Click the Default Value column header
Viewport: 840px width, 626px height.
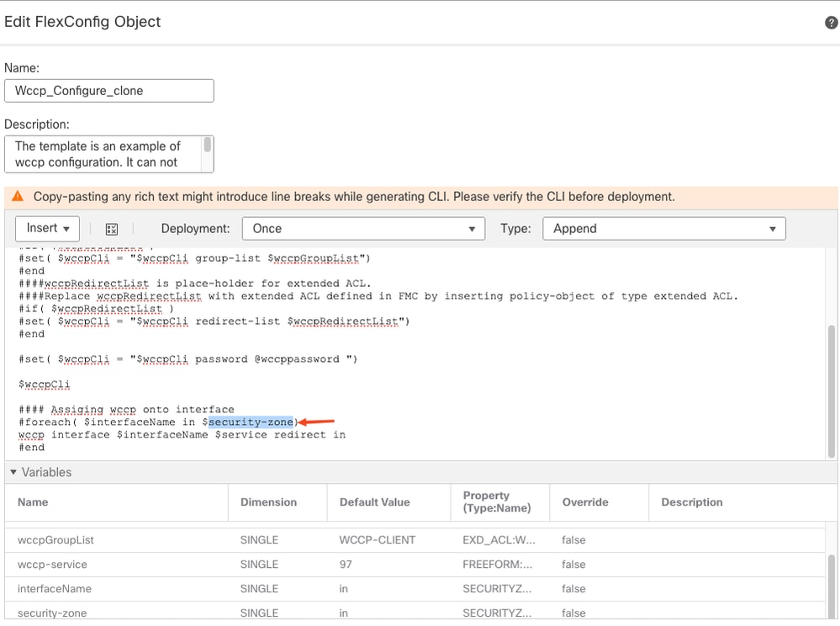pos(374,502)
